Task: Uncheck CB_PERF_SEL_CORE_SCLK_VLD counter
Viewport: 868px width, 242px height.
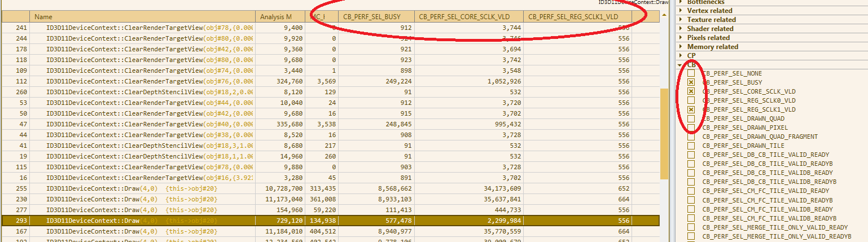Action: point(691,91)
